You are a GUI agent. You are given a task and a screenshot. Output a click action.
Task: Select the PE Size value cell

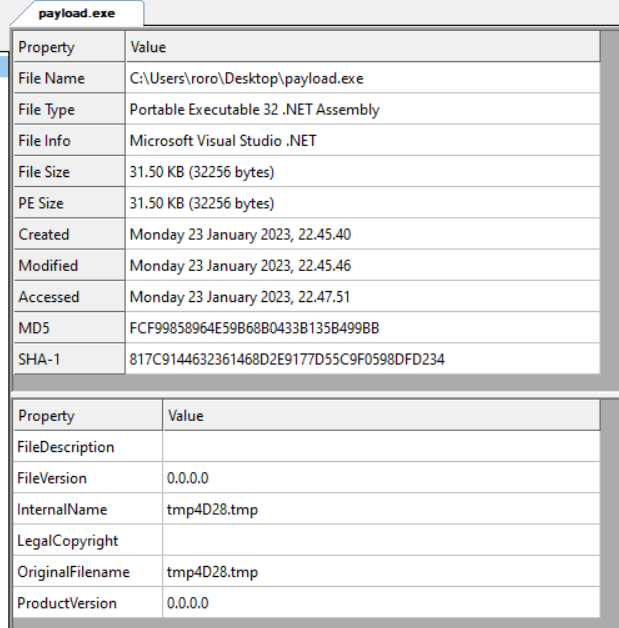[202, 203]
